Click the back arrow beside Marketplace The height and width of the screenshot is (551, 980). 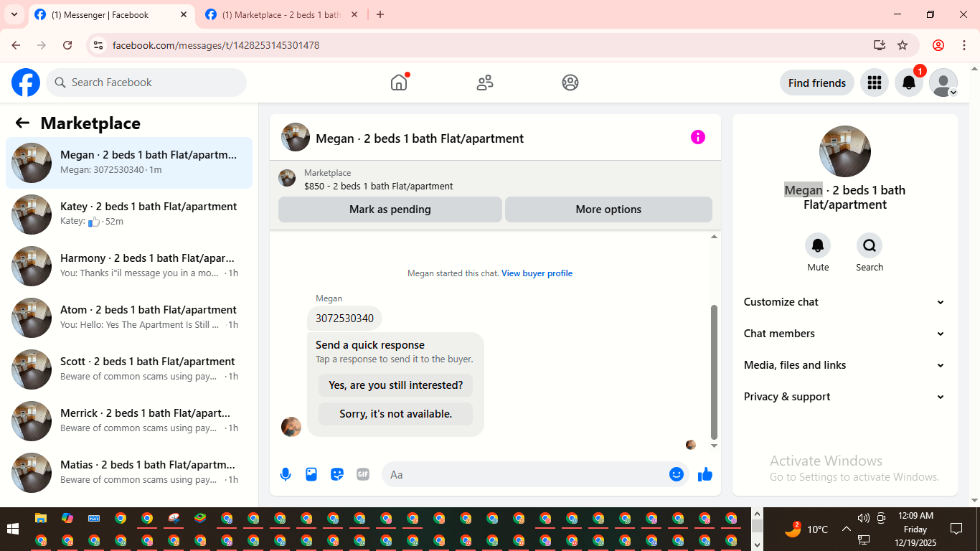pos(22,123)
